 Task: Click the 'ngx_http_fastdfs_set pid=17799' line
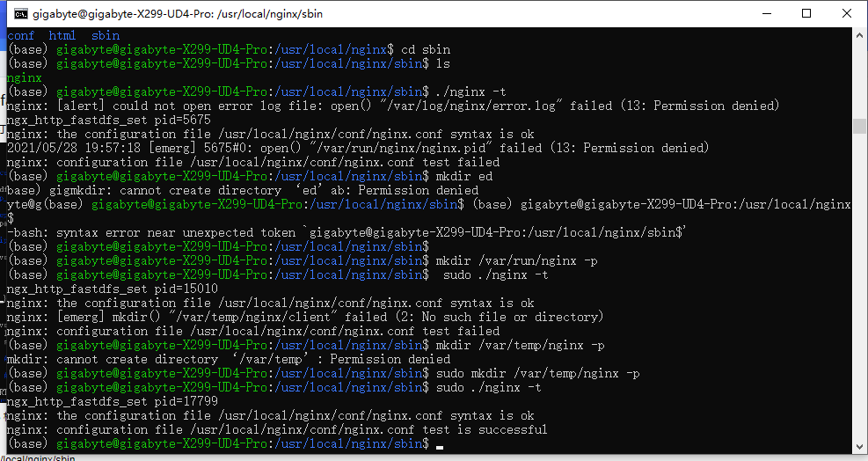[109, 401]
